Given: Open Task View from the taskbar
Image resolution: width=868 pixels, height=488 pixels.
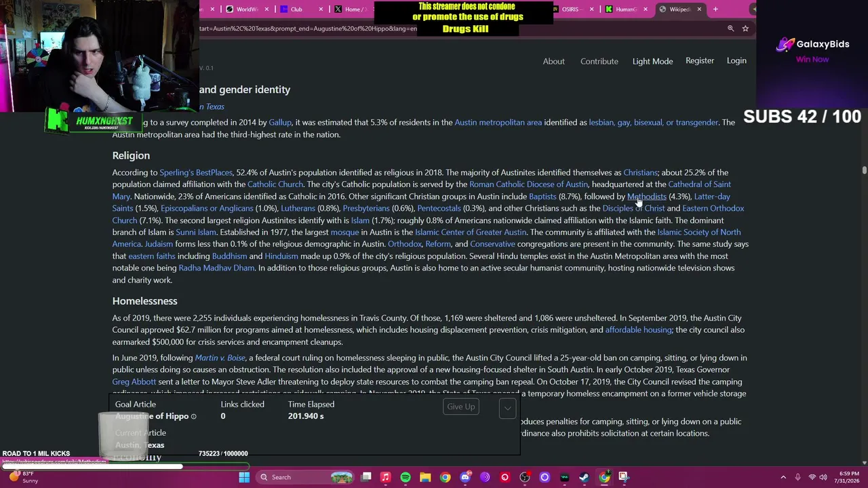Looking at the screenshot, I should (366, 477).
